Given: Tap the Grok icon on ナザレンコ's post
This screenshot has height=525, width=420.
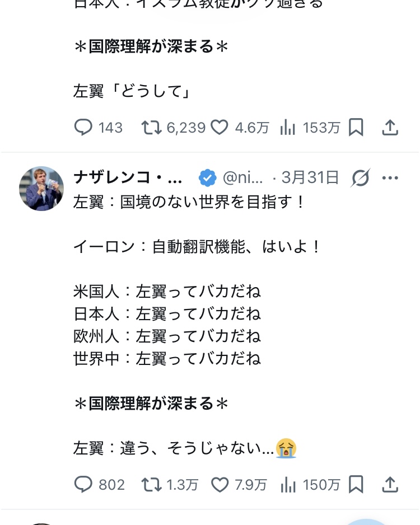Looking at the screenshot, I should pyautogui.click(x=361, y=178).
